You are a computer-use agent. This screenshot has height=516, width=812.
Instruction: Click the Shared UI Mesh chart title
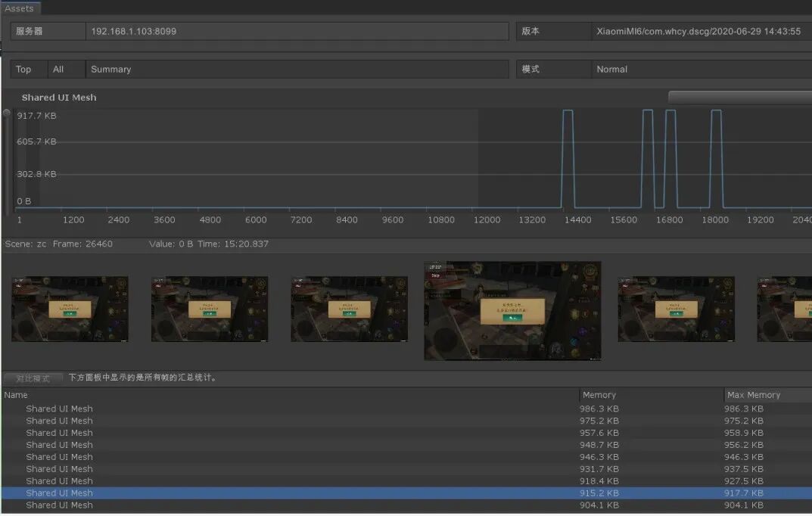[x=59, y=98]
